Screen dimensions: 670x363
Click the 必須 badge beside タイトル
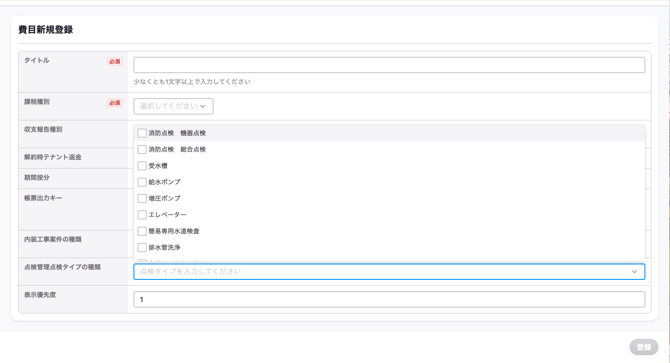115,61
